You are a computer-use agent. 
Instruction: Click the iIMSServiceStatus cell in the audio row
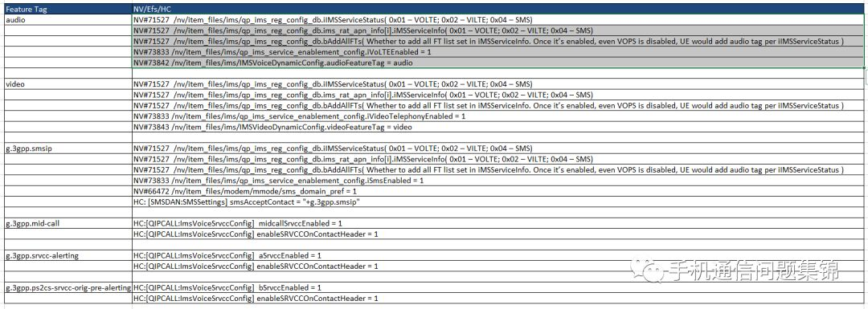point(497,20)
